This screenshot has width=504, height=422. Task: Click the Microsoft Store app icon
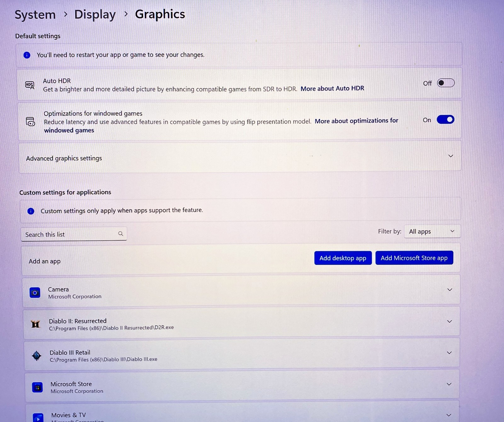coord(37,387)
